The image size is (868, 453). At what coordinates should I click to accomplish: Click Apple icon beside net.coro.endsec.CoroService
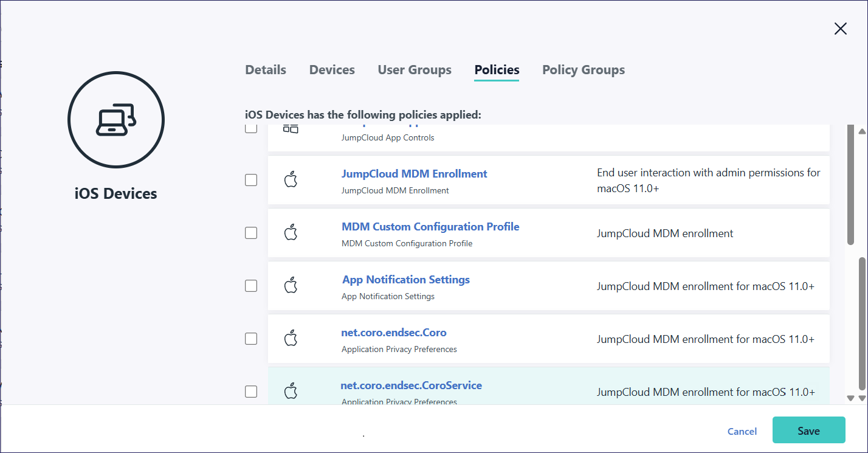pyautogui.click(x=291, y=392)
